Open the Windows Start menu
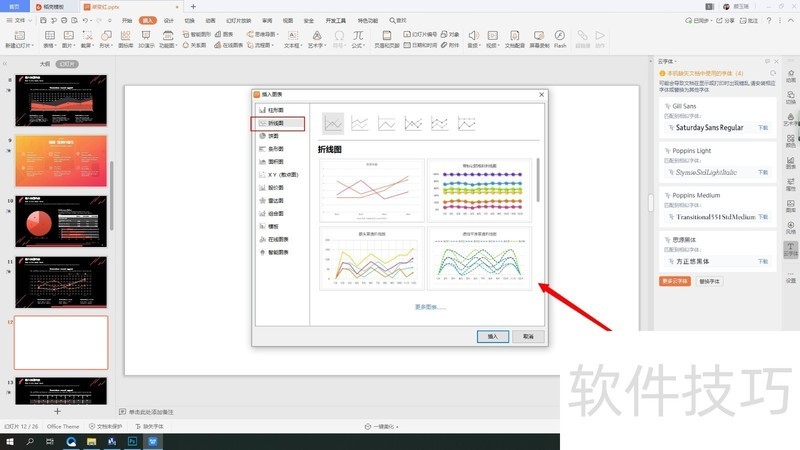The image size is (800, 450). (10, 442)
